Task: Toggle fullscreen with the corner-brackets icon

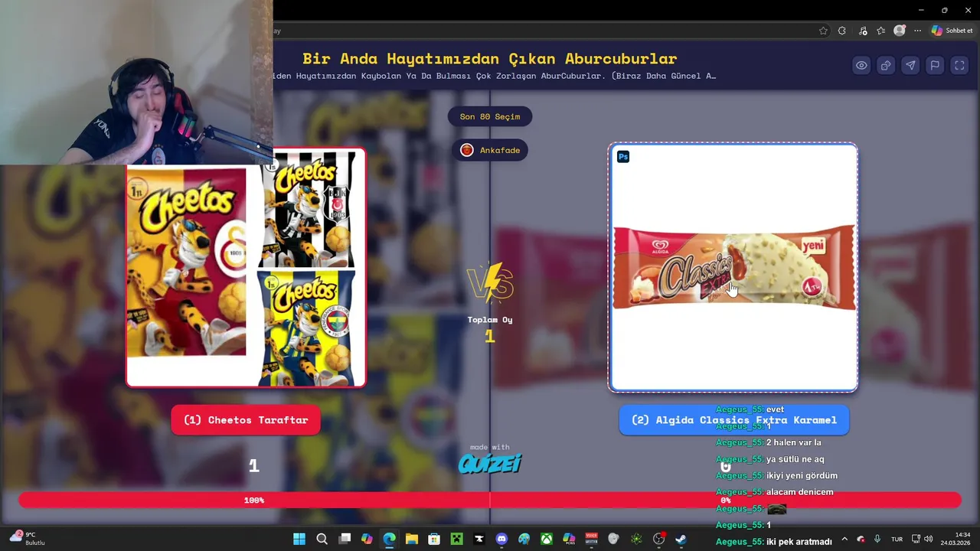Action: pyautogui.click(x=959, y=66)
